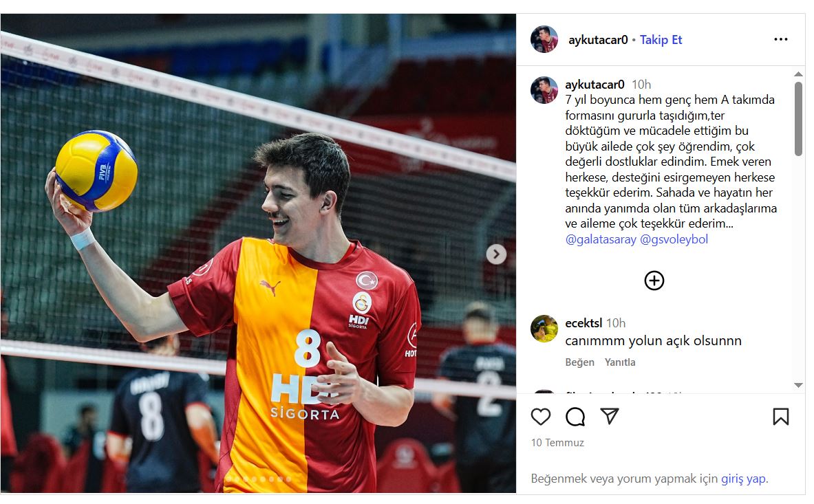814x504 pixels.
Task: Visit the @gsvoleybol mention link
Action: tap(674, 239)
